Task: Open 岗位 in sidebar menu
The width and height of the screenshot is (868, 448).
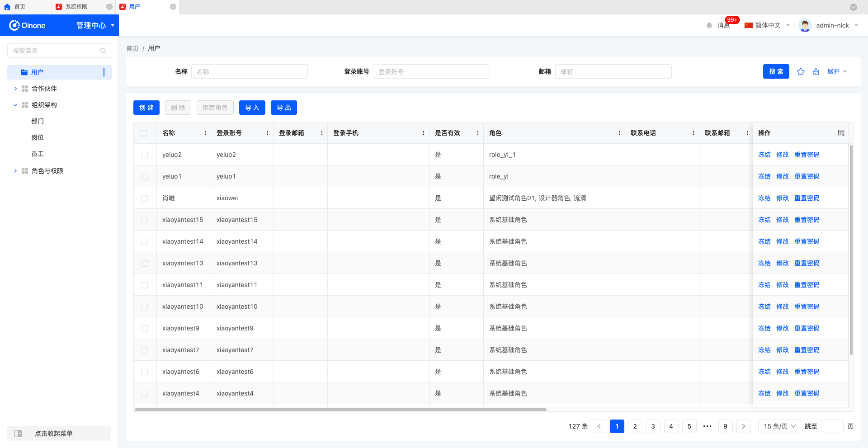Action: 38,137
